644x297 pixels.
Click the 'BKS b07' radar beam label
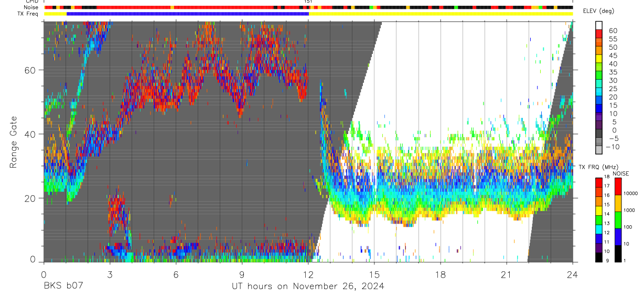pyautogui.click(x=63, y=286)
